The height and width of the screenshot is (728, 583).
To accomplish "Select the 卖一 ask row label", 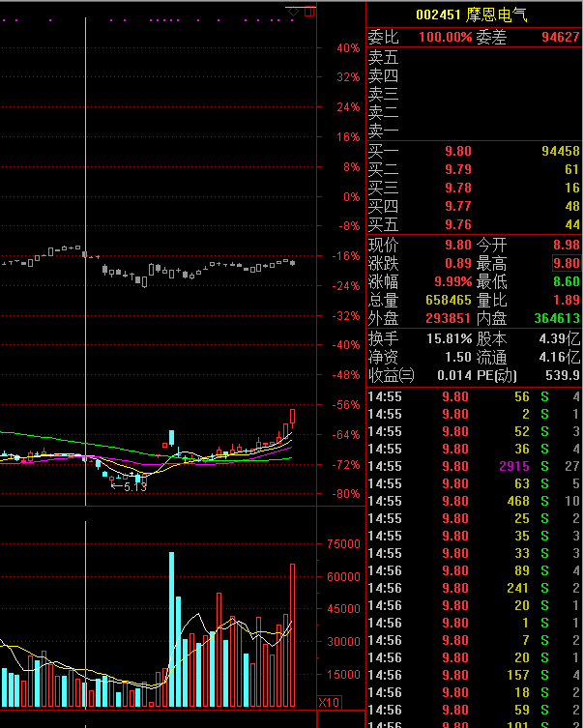I will click(384, 131).
